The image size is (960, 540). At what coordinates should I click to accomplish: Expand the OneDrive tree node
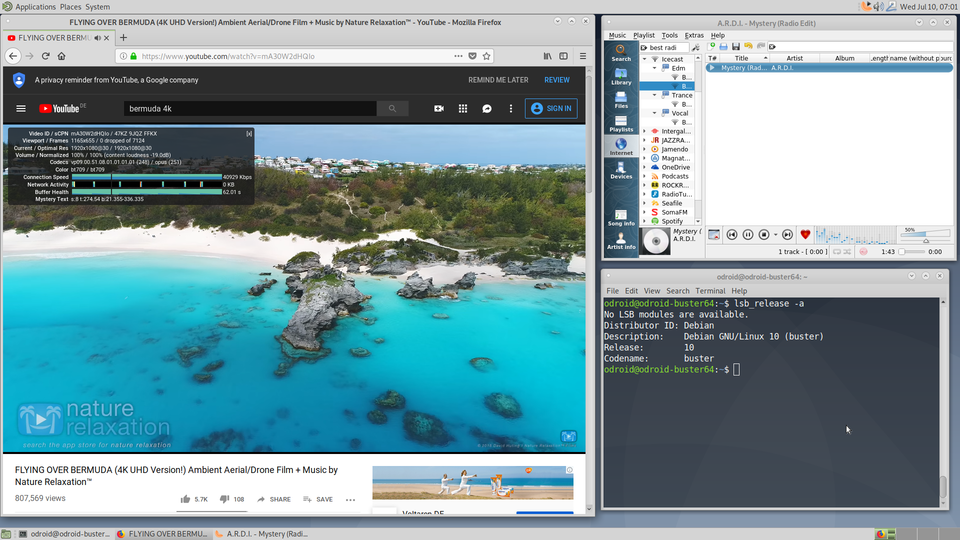644,167
